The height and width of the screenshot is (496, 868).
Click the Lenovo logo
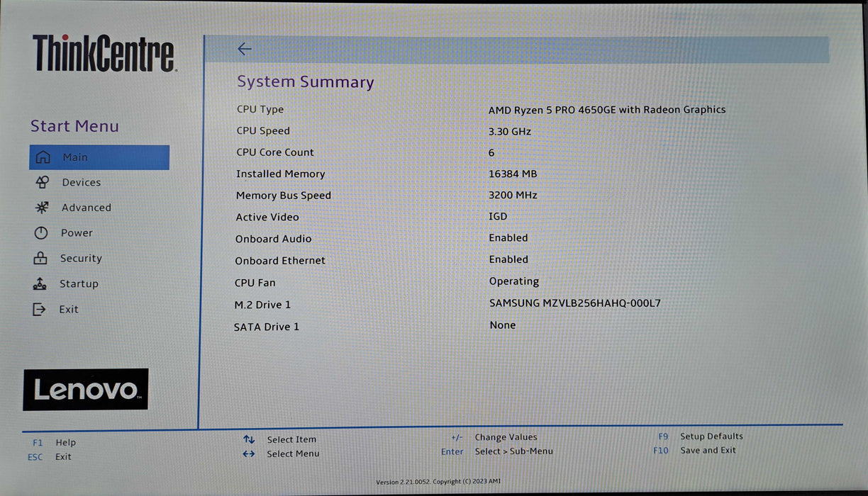coord(86,390)
